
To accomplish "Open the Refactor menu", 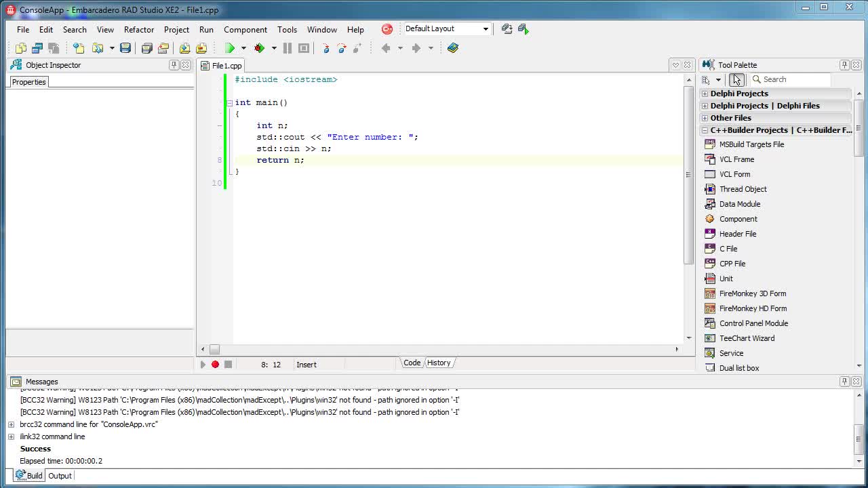I will pyautogui.click(x=139, y=29).
